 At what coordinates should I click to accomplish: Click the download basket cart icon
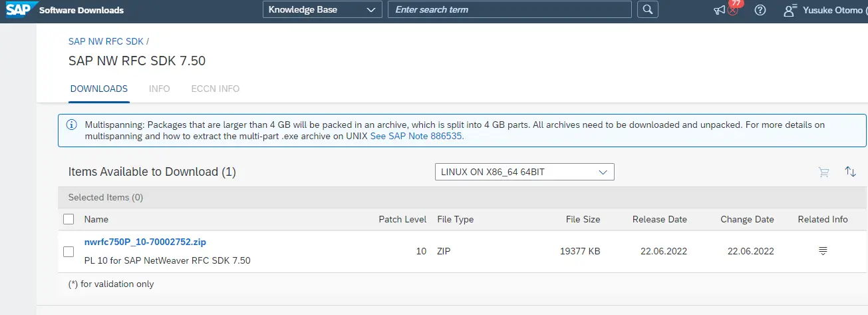824,172
